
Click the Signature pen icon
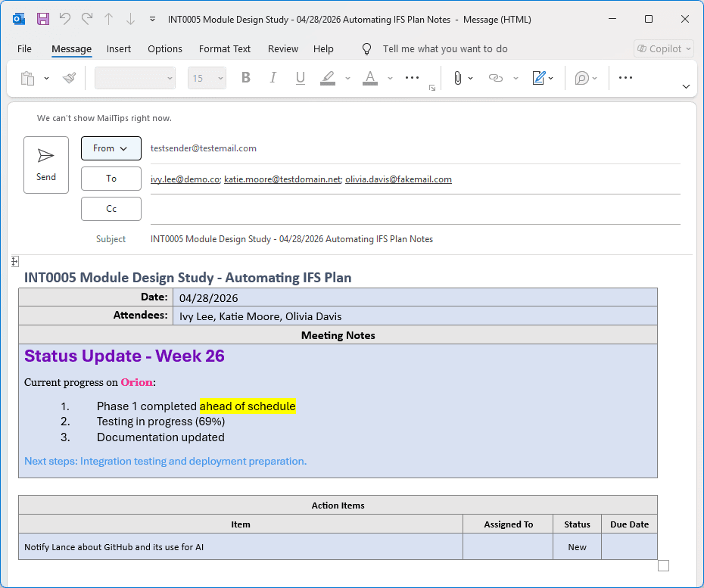[539, 78]
